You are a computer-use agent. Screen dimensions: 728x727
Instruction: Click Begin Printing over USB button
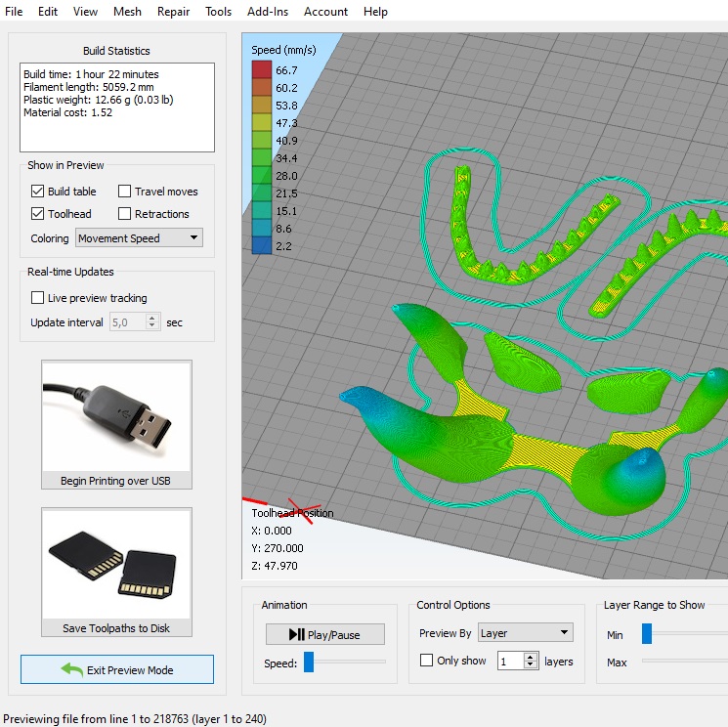tap(116, 424)
